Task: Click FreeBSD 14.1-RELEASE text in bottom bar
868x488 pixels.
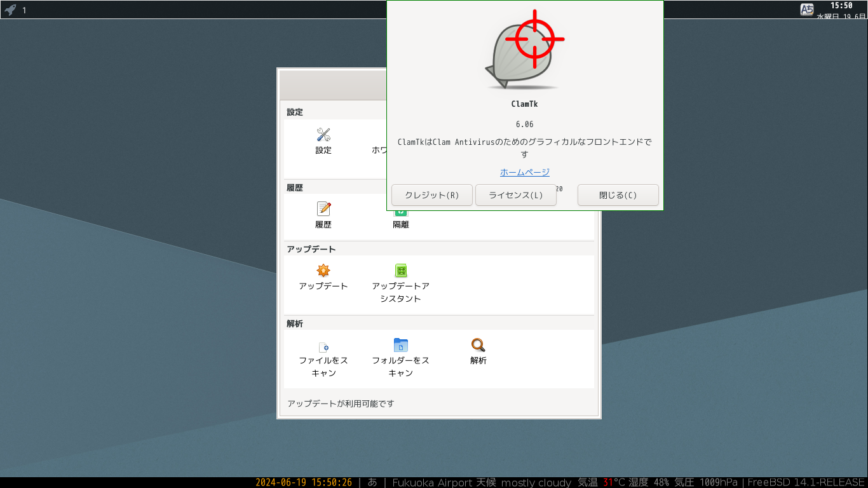Action: pos(806,482)
